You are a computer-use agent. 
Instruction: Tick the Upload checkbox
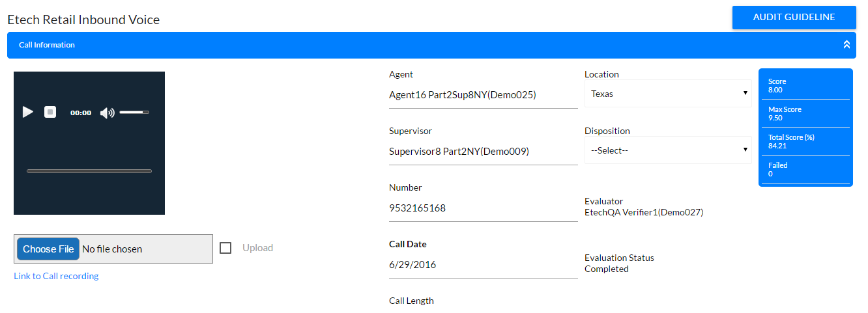225,248
